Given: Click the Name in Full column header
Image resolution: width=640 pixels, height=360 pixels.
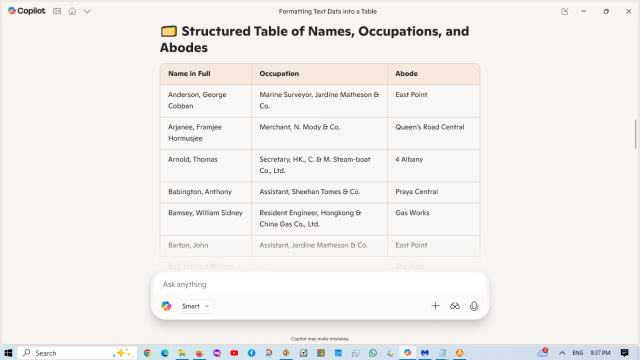Looking at the screenshot, I should 206,74.
